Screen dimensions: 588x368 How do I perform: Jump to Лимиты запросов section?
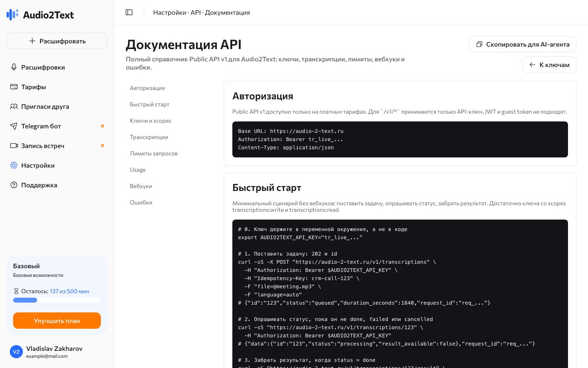coord(154,153)
